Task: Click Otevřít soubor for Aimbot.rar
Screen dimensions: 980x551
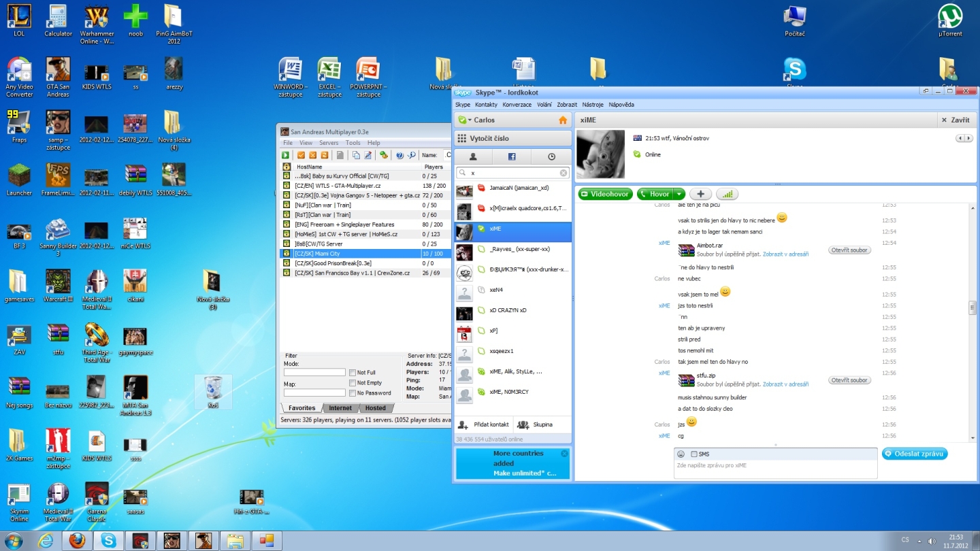Action: click(849, 250)
